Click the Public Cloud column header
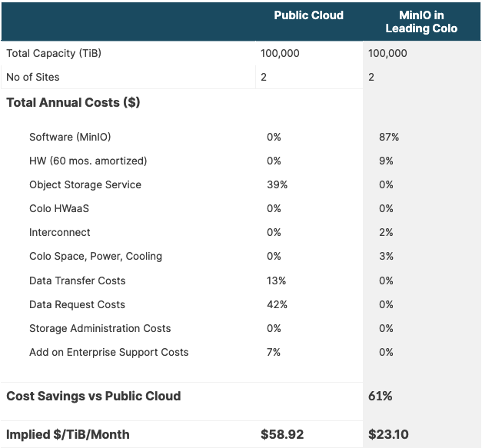 (x=308, y=15)
